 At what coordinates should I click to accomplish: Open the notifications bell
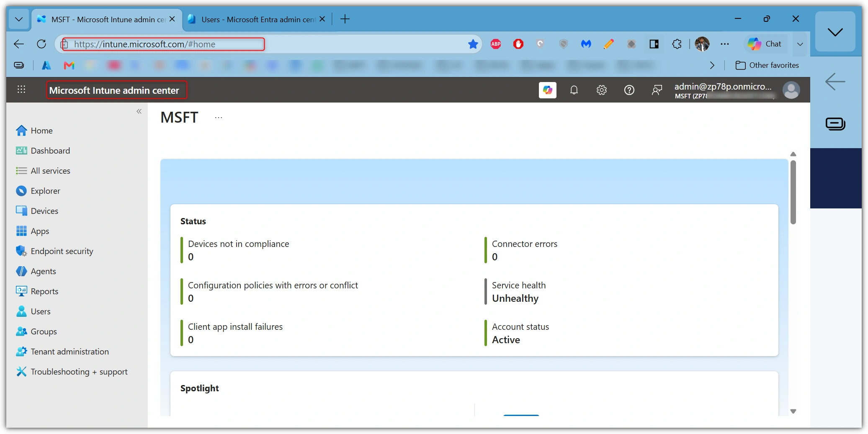tap(574, 90)
